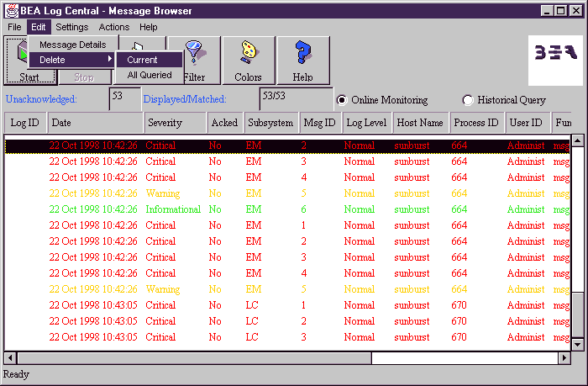Click the Host Name column header

[420, 123]
